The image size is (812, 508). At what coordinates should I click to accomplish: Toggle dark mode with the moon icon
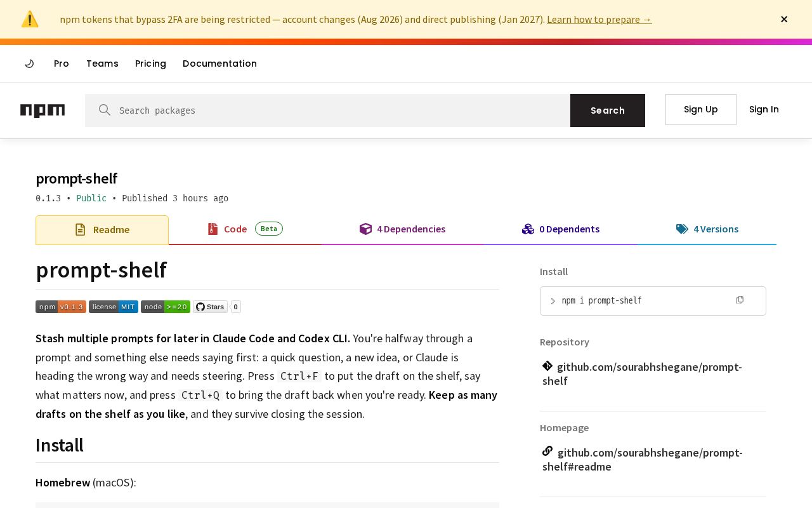coord(29,63)
